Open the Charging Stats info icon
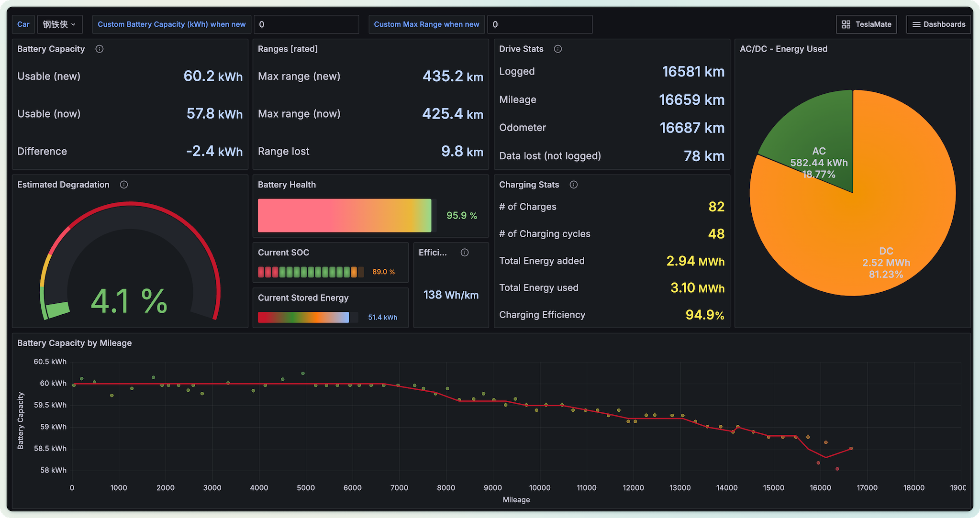This screenshot has height=518, width=980. 574,185
